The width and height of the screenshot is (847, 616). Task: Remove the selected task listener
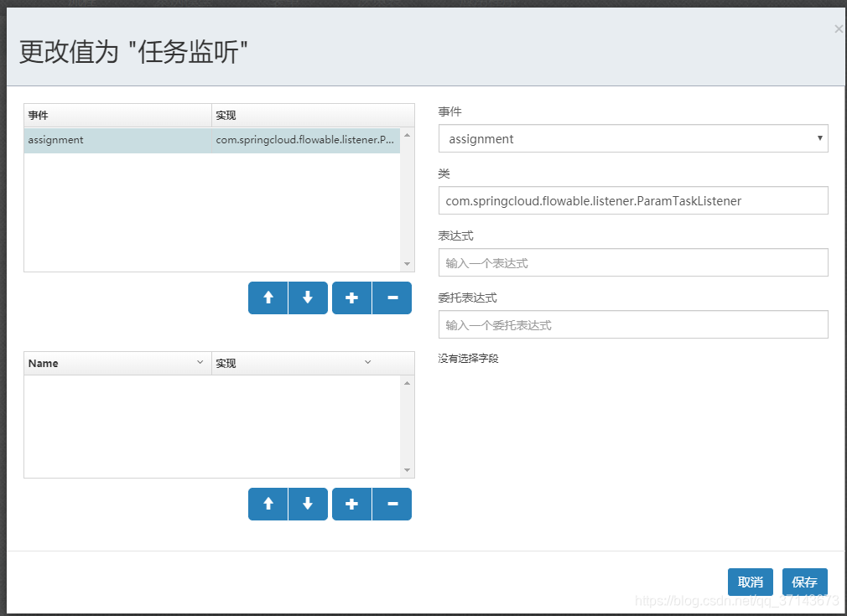coord(392,298)
